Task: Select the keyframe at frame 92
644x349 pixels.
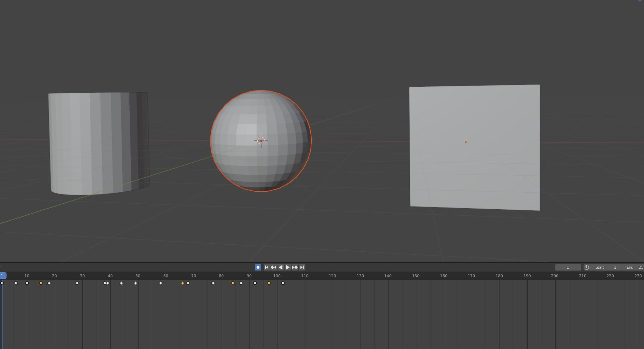Action: point(255,283)
